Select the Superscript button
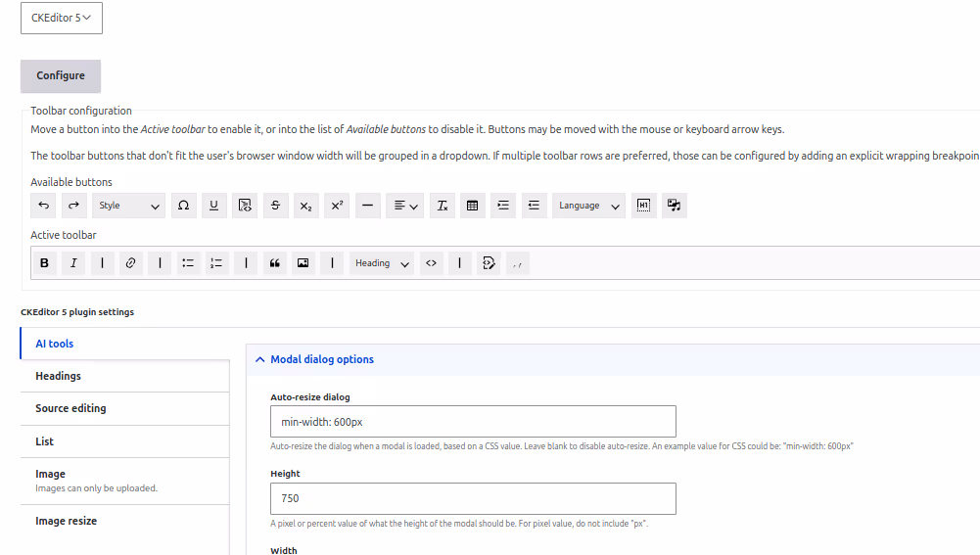980x555 pixels. (337, 205)
